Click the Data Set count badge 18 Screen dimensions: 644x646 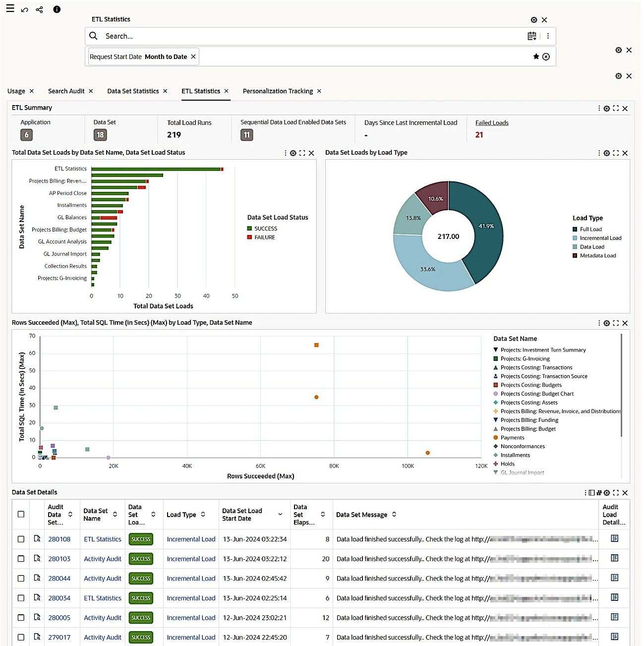click(100, 135)
